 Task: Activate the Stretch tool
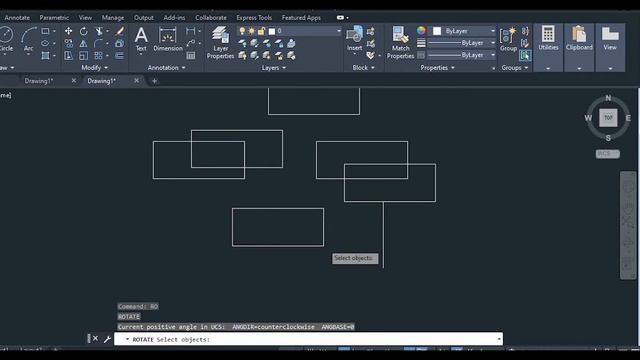pos(68,56)
